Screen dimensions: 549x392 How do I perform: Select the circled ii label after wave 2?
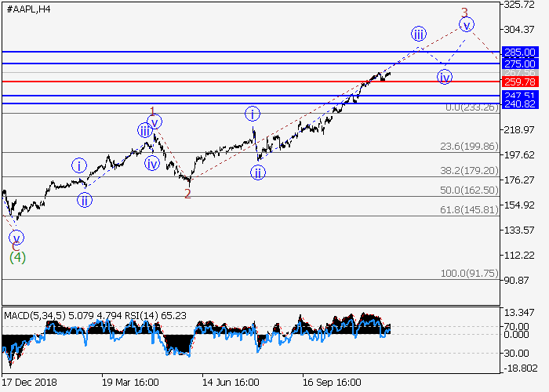click(258, 172)
